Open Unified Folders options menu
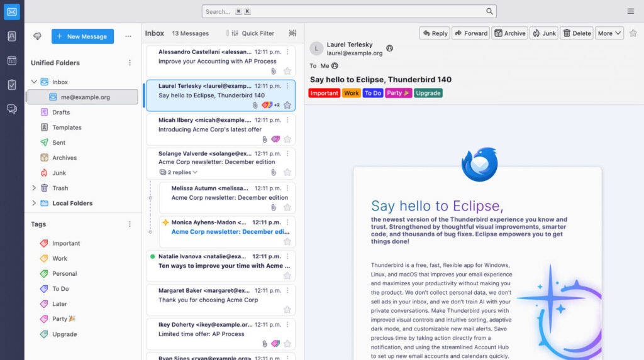 coord(130,63)
